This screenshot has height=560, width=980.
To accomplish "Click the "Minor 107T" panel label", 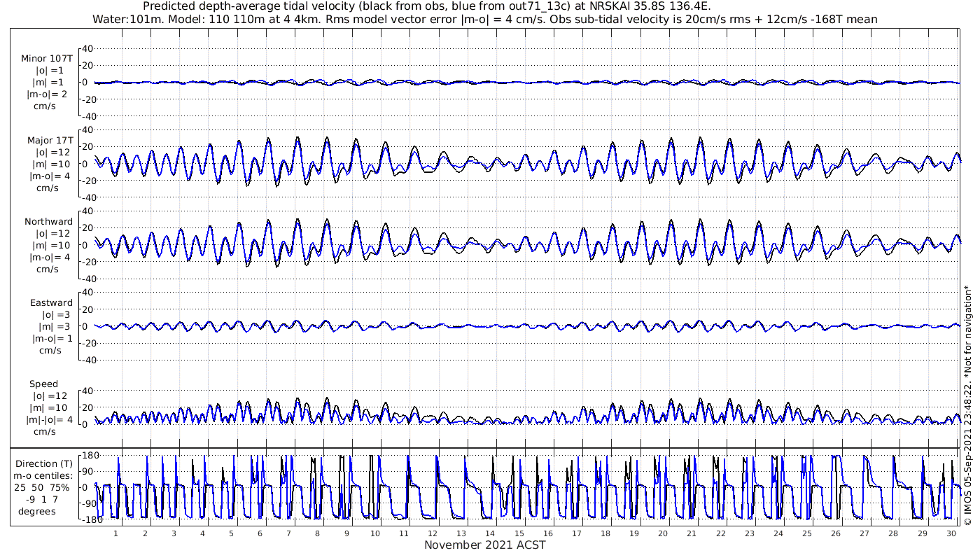I will pyautogui.click(x=47, y=59).
